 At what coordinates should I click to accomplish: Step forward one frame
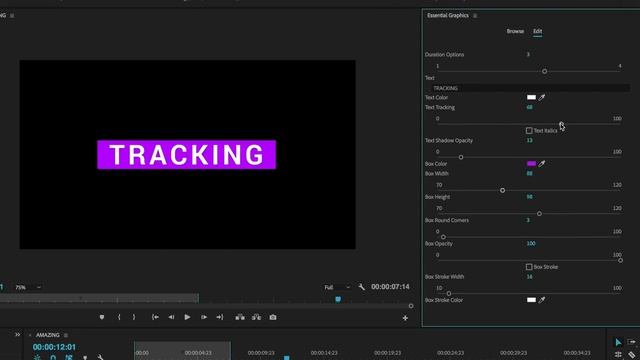204,317
